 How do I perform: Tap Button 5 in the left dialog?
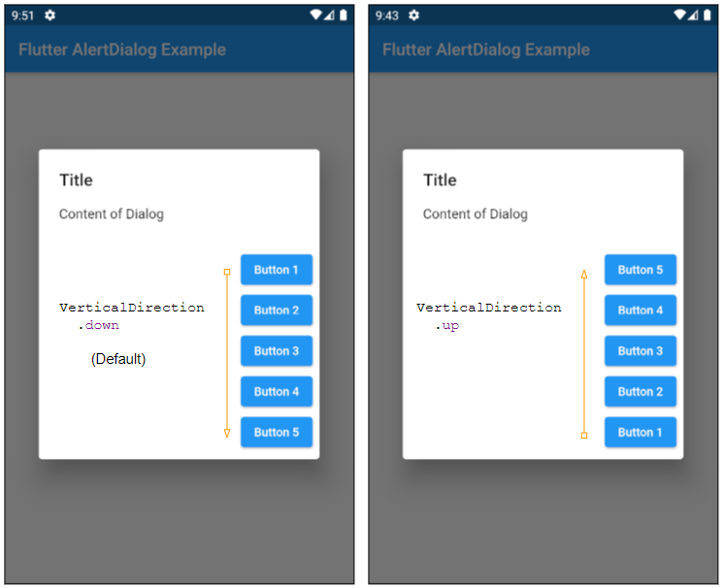coord(277,432)
